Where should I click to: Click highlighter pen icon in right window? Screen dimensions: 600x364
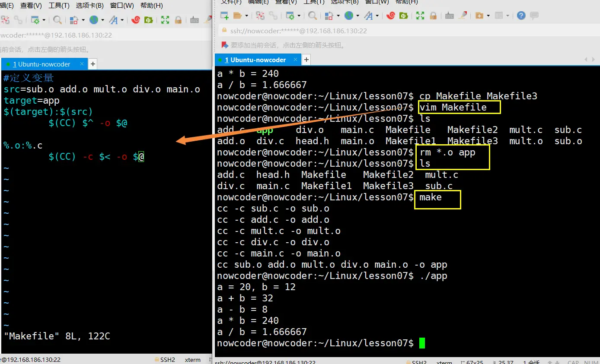(463, 15)
